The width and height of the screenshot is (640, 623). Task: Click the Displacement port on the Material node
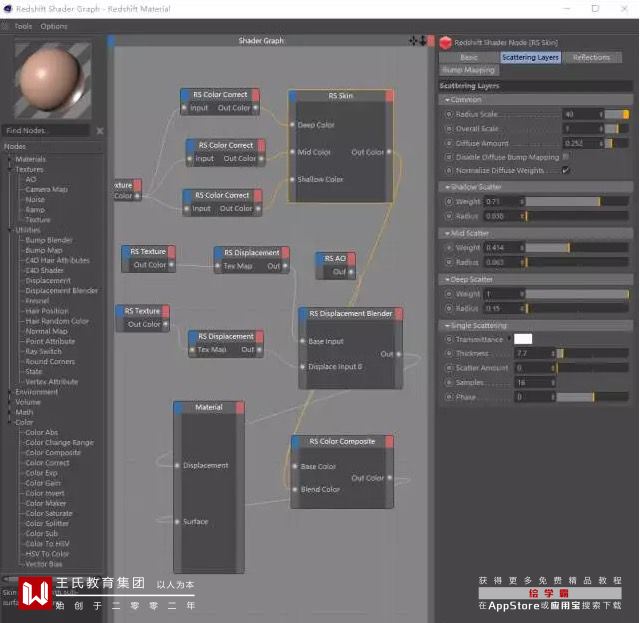pyautogui.click(x=177, y=465)
